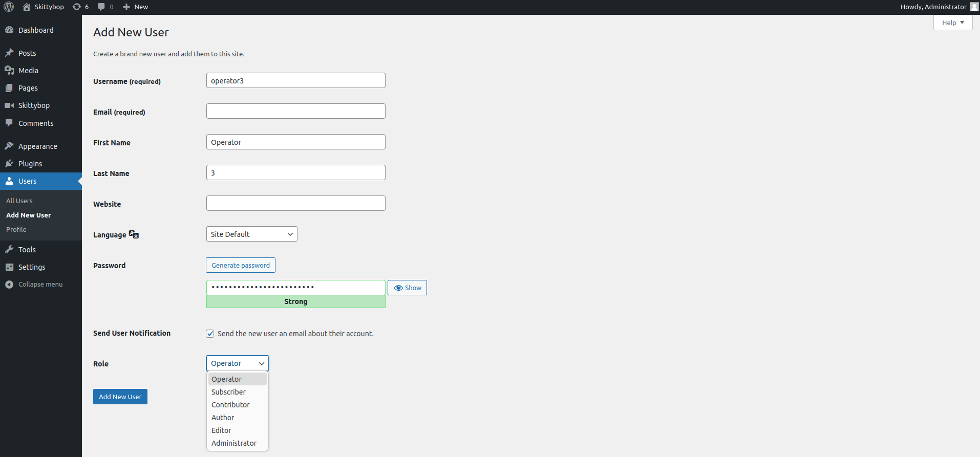Image resolution: width=980 pixels, height=457 pixels.
Task: Click the Users person icon
Action: (x=9, y=181)
